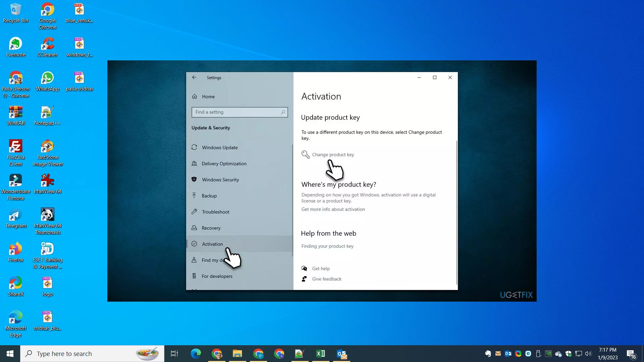Screen dimensions: 644x362
Task: Select the sridhar_blu PNG file icon
Action: click(x=47, y=321)
